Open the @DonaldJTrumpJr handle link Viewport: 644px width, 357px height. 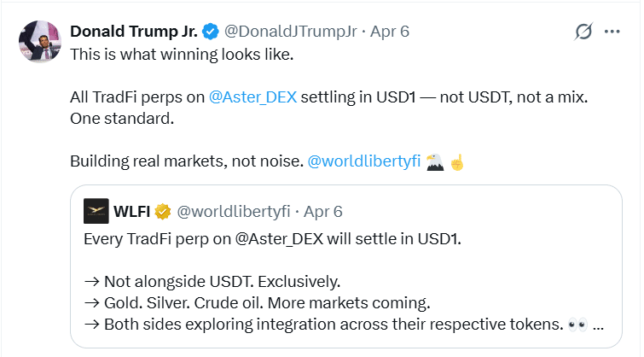click(x=289, y=32)
